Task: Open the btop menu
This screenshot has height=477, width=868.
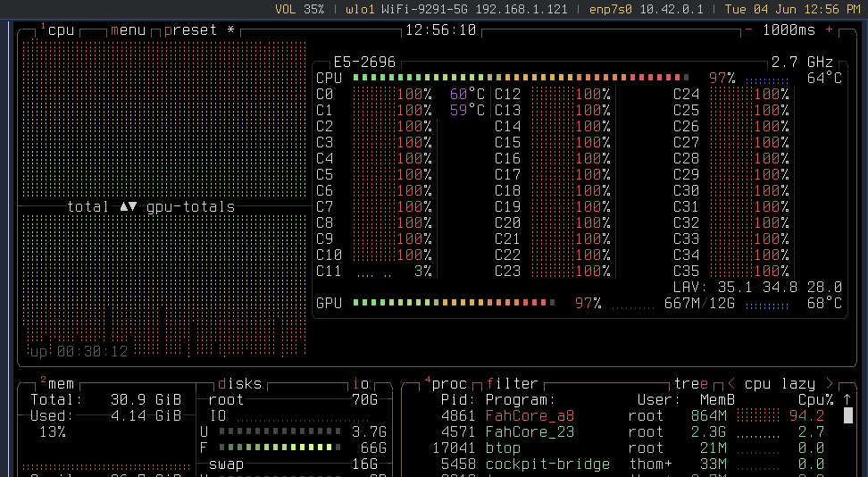Action: 128,29
